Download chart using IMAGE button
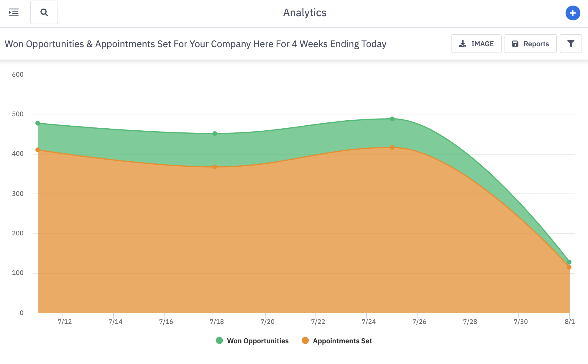This screenshot has height=364, width=588. (x=476, y=44)
